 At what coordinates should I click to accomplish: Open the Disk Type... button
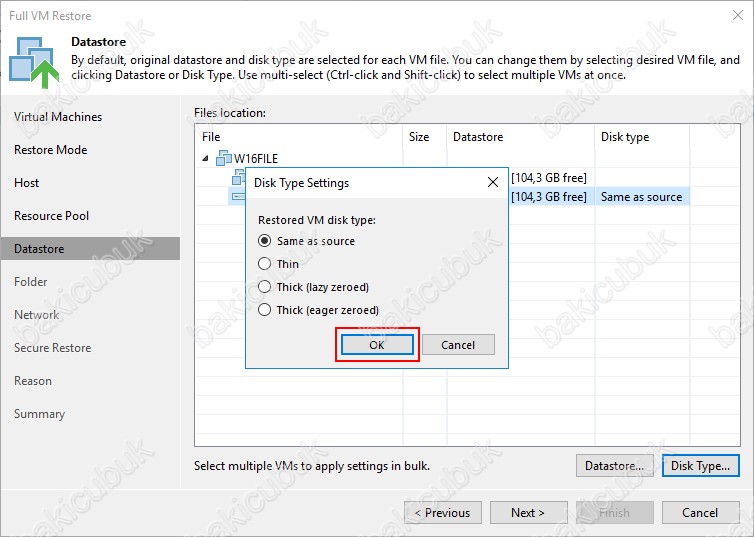(x=701, y=465)
